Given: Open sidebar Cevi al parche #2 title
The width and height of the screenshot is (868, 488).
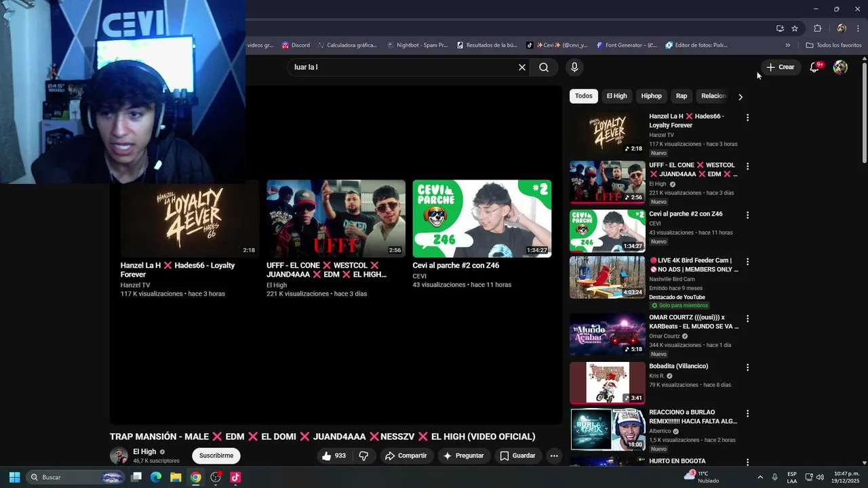Looking at the screenshot, I should (x=686, y=214).
